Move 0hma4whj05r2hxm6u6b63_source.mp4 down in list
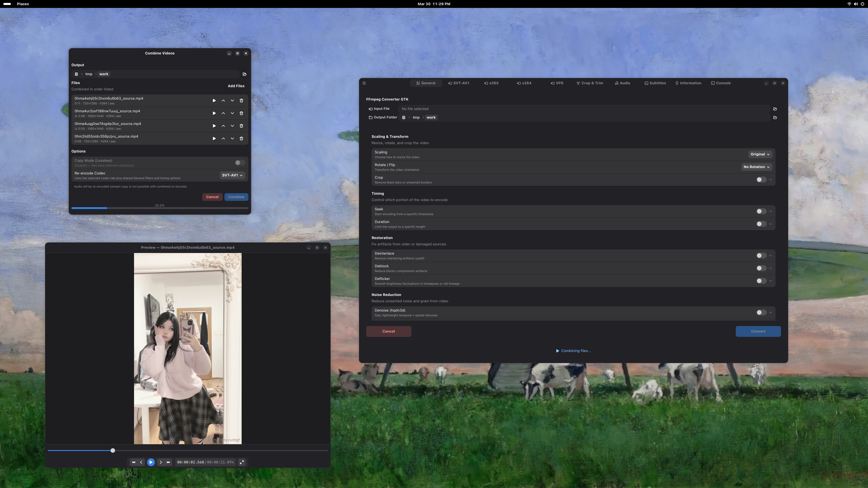 point(232,101)
